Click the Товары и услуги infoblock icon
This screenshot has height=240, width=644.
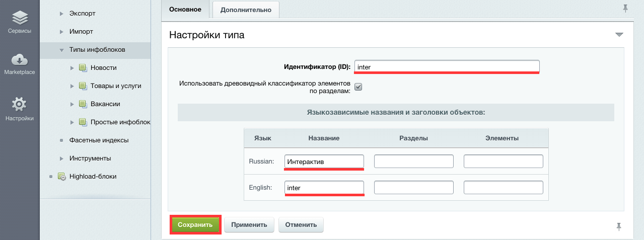[x=83, y=86]
